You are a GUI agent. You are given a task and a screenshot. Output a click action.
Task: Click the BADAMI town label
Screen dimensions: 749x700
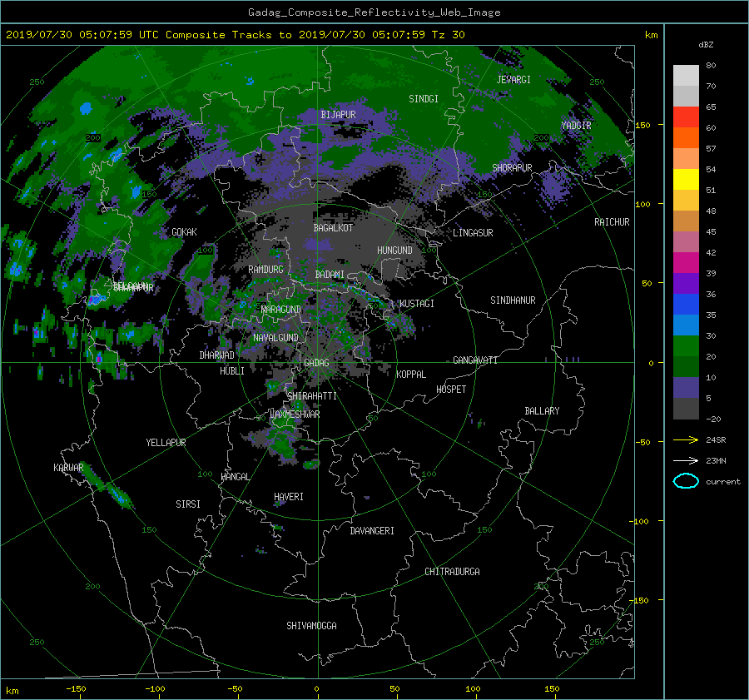(330, 275)
